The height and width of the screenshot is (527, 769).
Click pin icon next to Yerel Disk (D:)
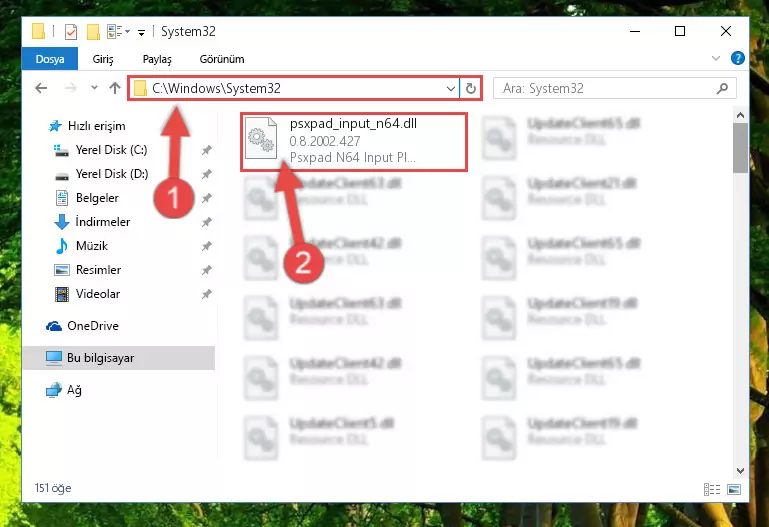click(x=206, y=174)
